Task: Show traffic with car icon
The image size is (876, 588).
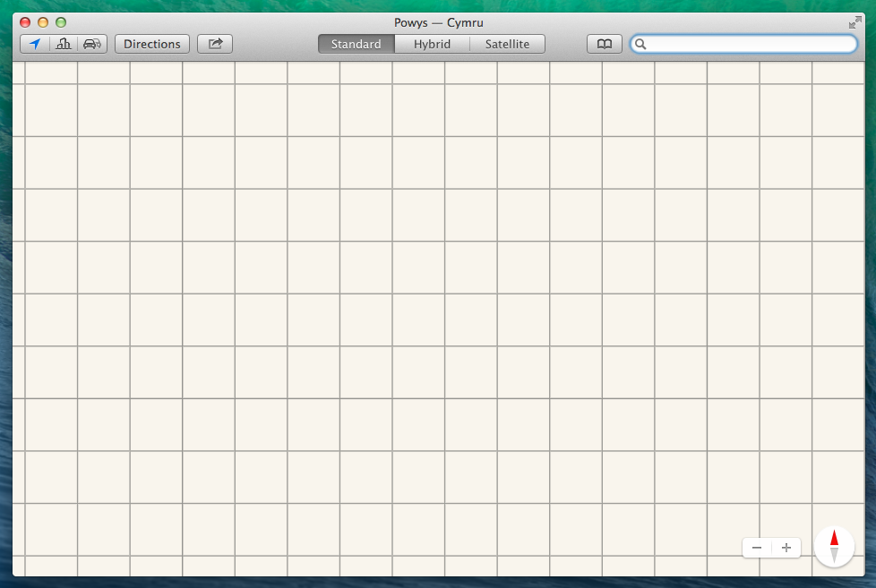Action: coord(92,44)
